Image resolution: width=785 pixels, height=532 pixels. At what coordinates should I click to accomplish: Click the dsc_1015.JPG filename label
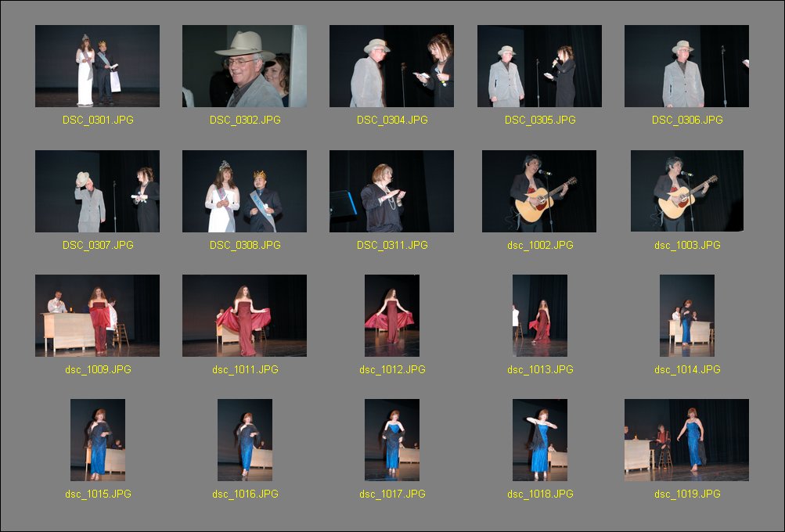pyautogui.click(x=98, y=494)
